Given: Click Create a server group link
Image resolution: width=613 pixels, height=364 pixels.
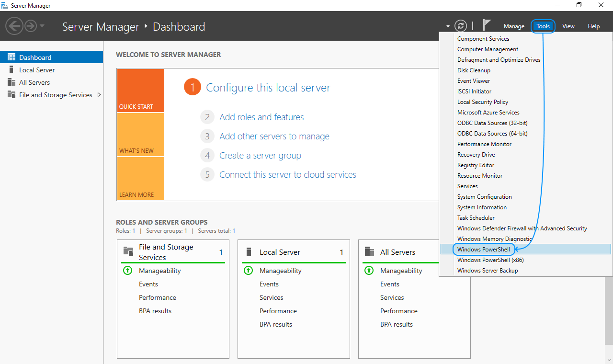Looking at the screenshot, I should (260, 156).
